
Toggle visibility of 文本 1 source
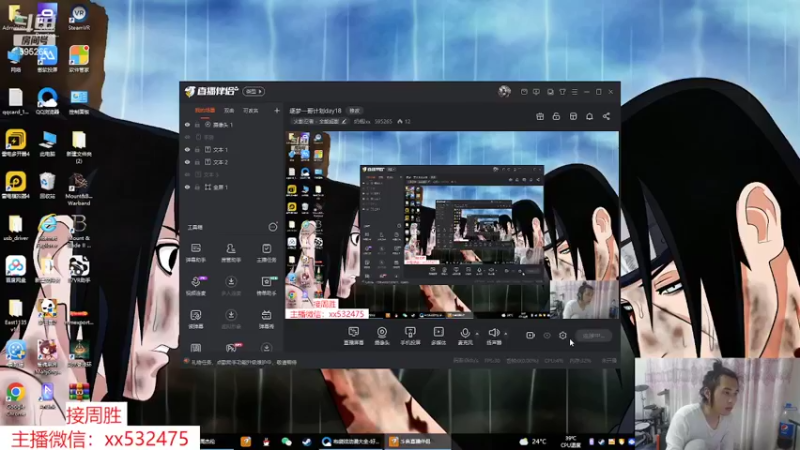(x=187, y=149)
